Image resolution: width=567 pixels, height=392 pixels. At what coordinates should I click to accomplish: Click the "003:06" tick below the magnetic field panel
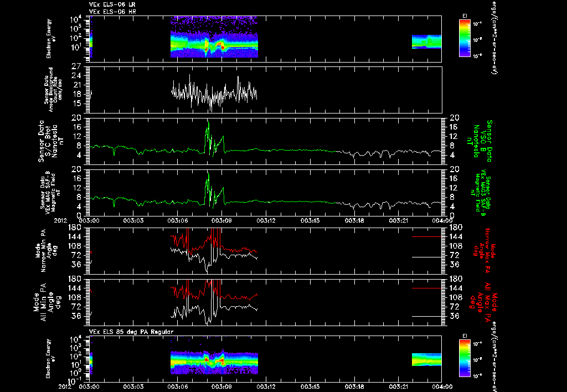click(178, 220)
